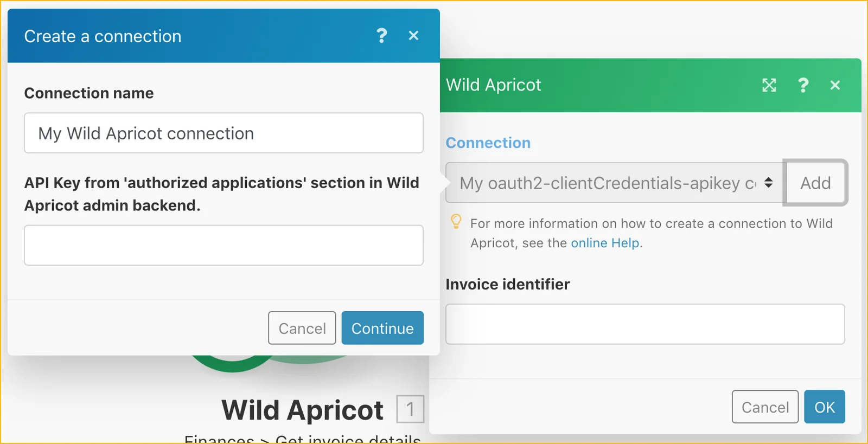
Task: Click the Invoice identifier label
Action: pyautogui.click(x=508, y=284)
